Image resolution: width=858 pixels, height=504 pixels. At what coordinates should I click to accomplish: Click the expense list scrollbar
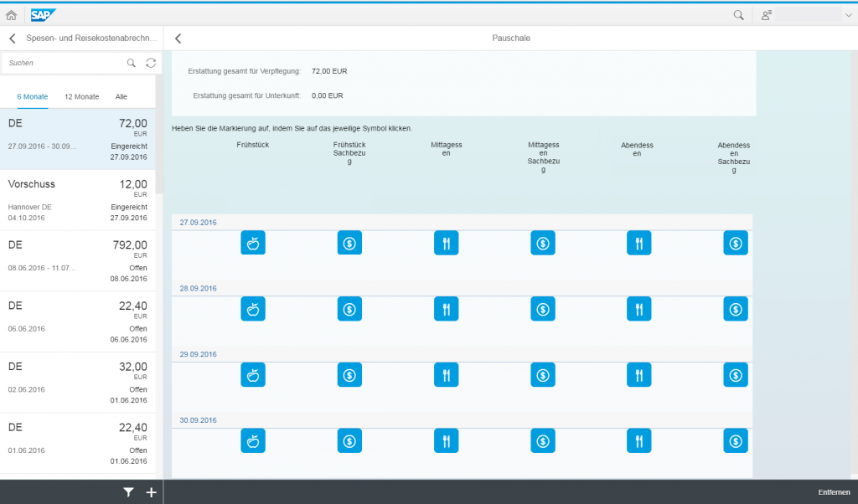(x=158, y=134)
